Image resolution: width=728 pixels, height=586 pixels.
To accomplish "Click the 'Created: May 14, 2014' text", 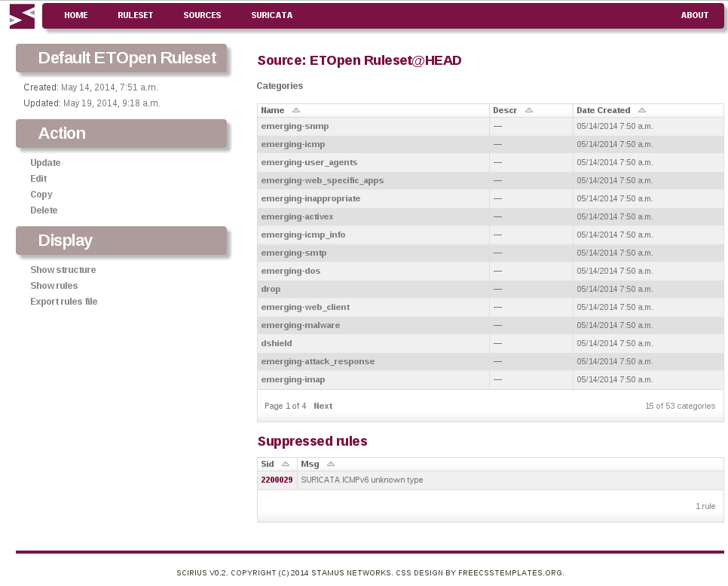I will (x=91, y=87).
